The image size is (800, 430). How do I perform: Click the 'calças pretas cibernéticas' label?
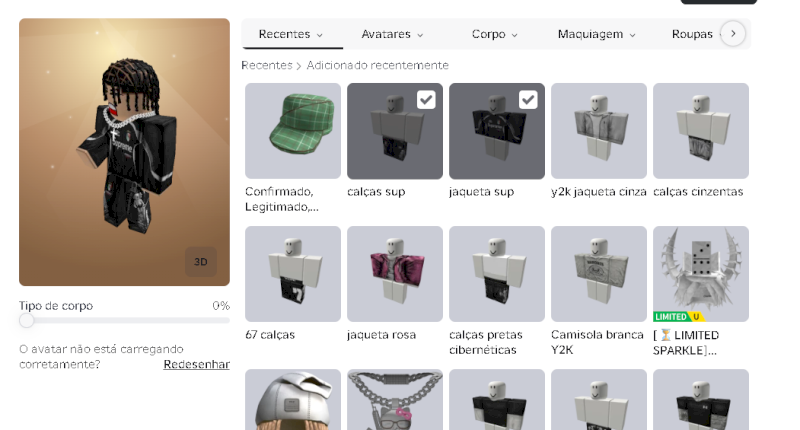pyautogui.click(x=486, y=342)
